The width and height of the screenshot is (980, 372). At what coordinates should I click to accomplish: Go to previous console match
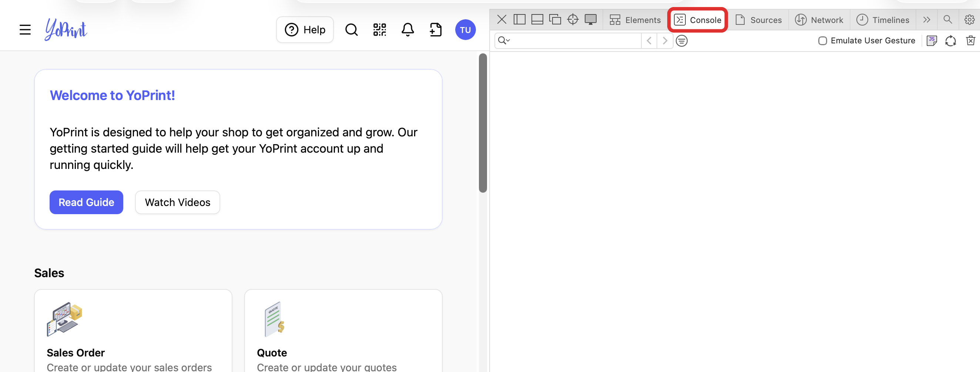(x=649, y=41)
